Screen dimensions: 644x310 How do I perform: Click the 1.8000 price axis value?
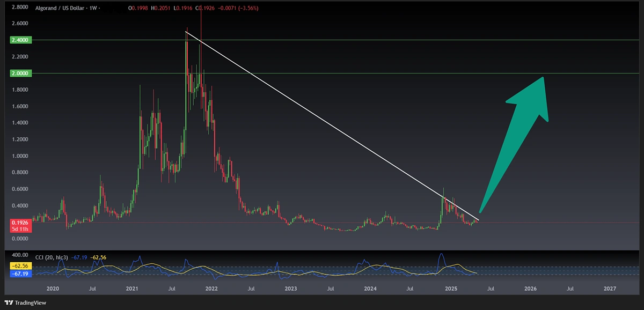20,90
